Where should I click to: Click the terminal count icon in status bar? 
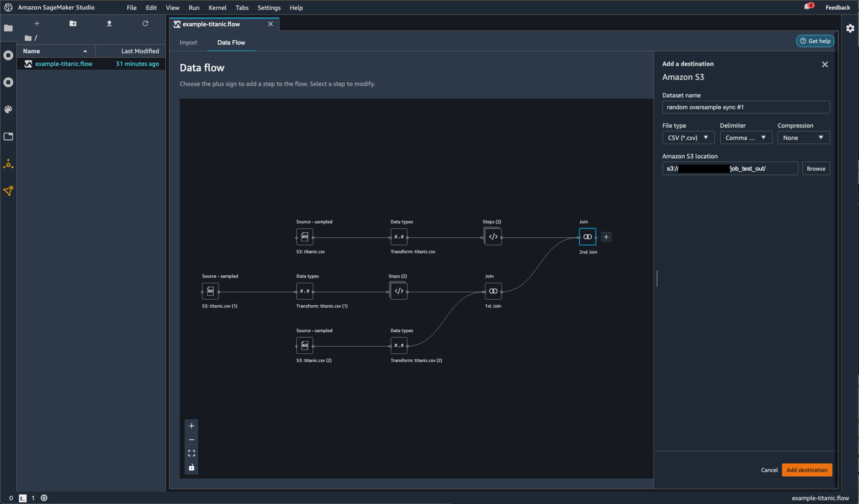pyautogui.click(x=22, y=498)
